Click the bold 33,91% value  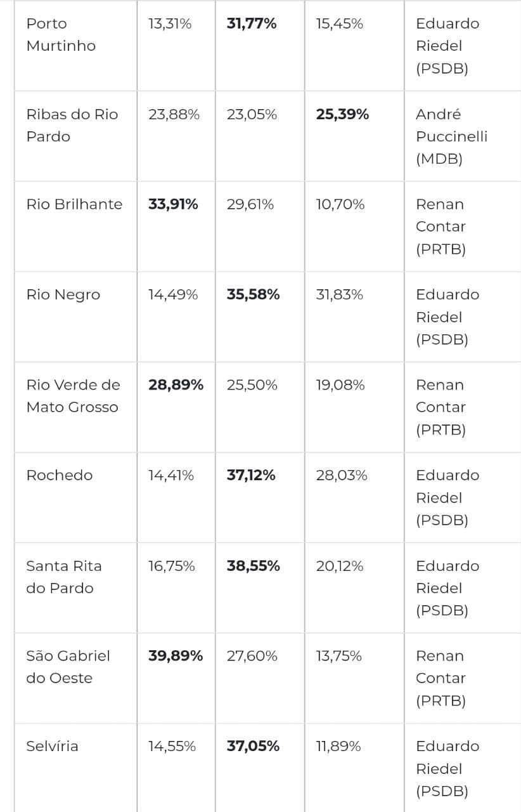point(173,205)
